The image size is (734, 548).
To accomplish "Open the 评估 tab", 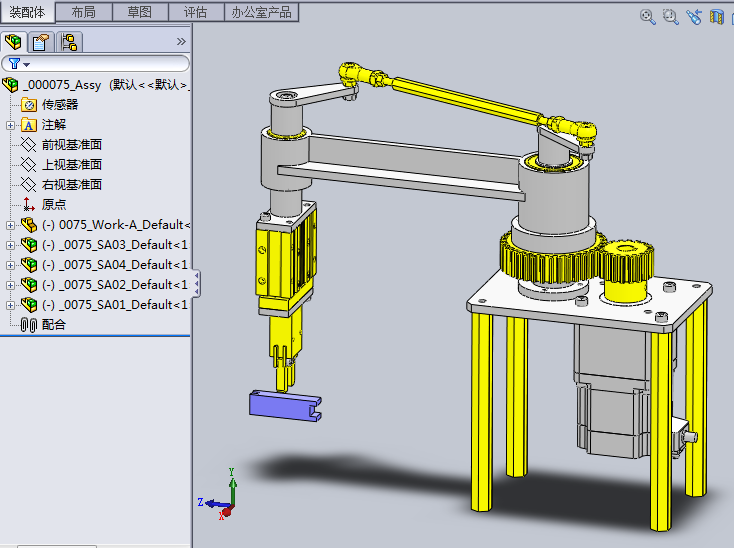I will pos(195,12).
